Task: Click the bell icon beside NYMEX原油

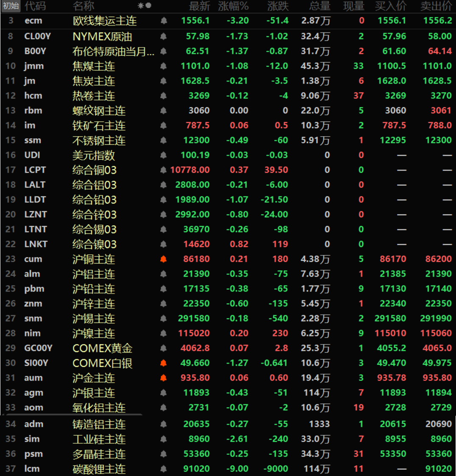Action: (x=164, y=36)
